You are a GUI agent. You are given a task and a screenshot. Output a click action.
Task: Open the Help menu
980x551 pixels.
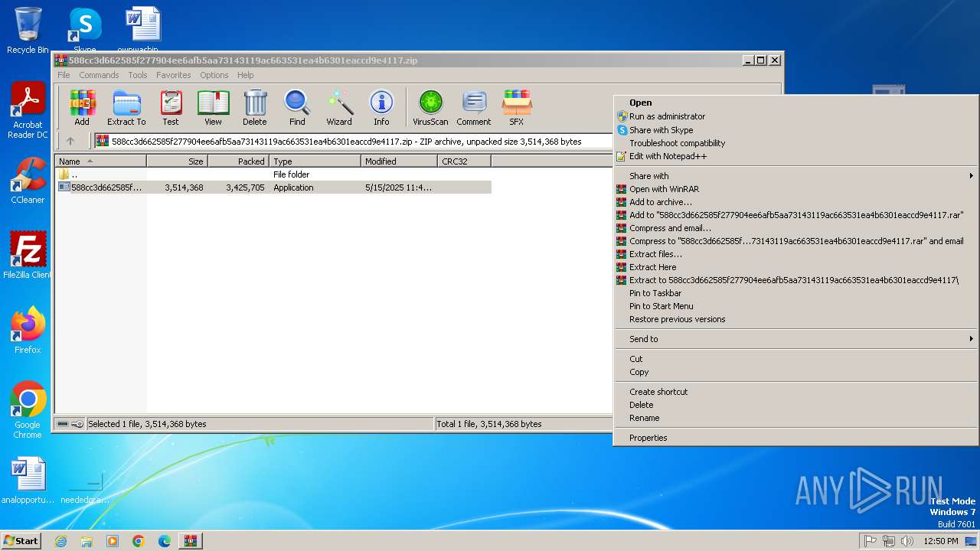[245, 75]
